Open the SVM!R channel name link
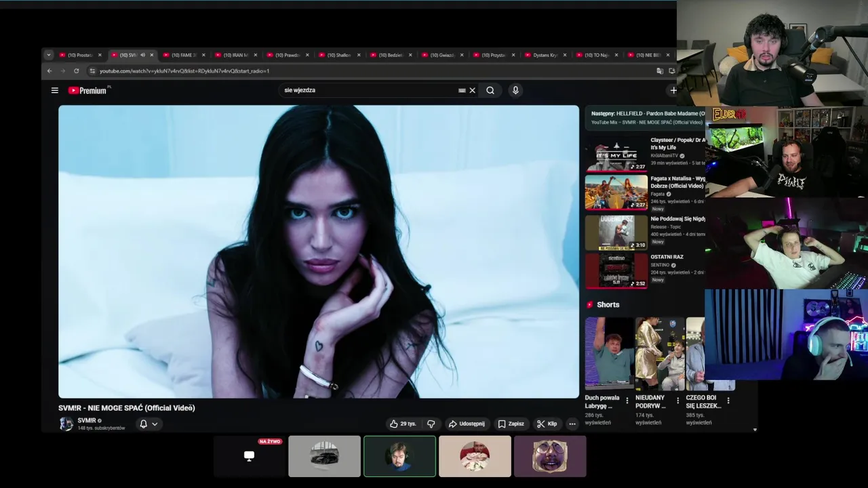The width and height of the screenshot is (868, 488). pyautogui.click(x=87, y=420)
